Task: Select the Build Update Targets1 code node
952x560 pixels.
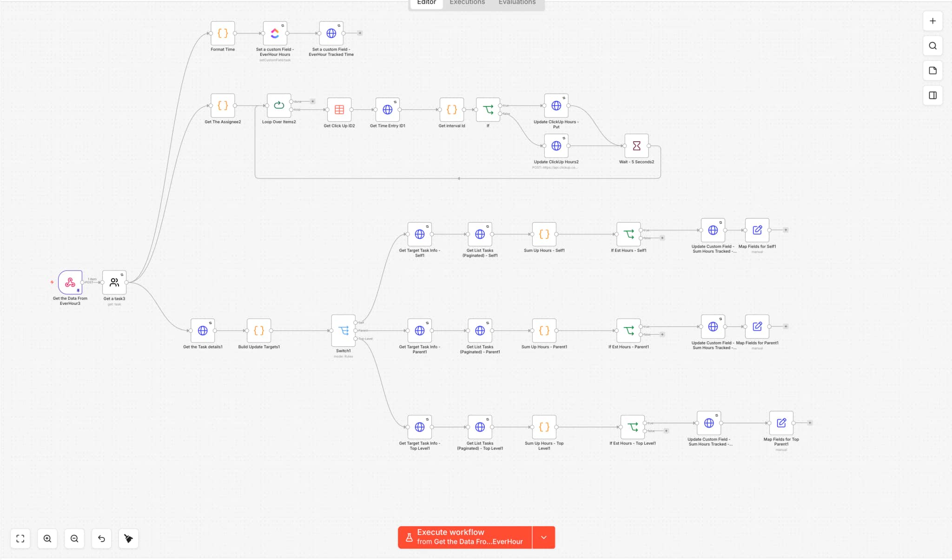Action: click(x=259, y=330)
